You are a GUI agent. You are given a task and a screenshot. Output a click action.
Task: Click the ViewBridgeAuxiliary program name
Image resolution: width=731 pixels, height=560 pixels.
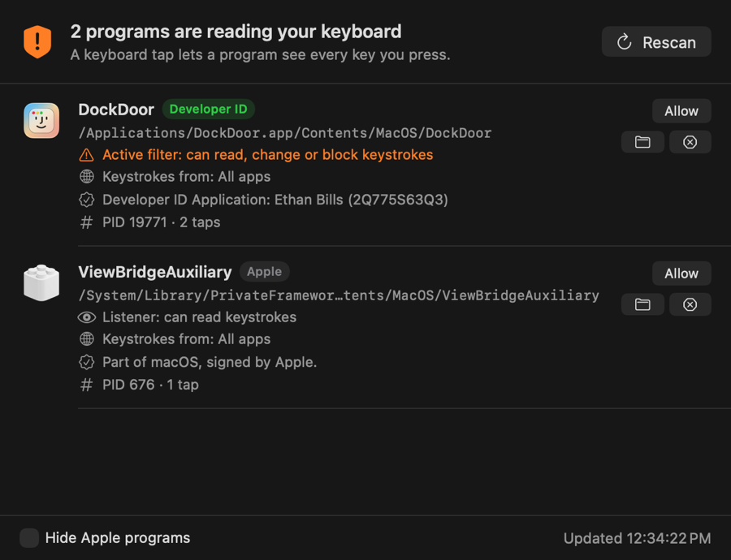[x=155, y=272]
